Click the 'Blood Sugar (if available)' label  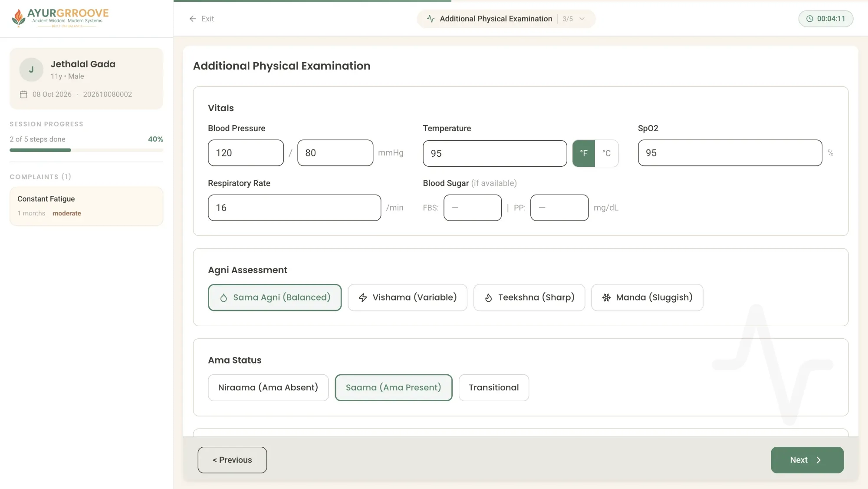[x=470, y=183]
